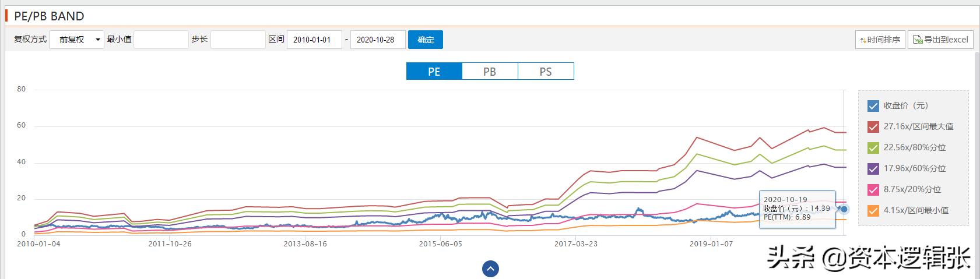The width and height of the screenshot is (980, 279).
Task: Click the blue data point marker on chart
Action: click(844, 209)
